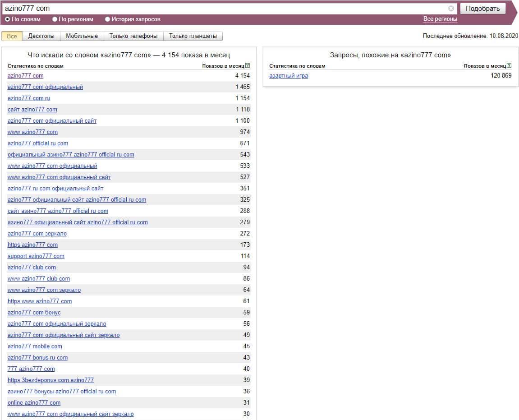Open the 'online azino777 com' query link
Image resolution: width=519 pixels, height=420 pixels.
pos(34,403)
